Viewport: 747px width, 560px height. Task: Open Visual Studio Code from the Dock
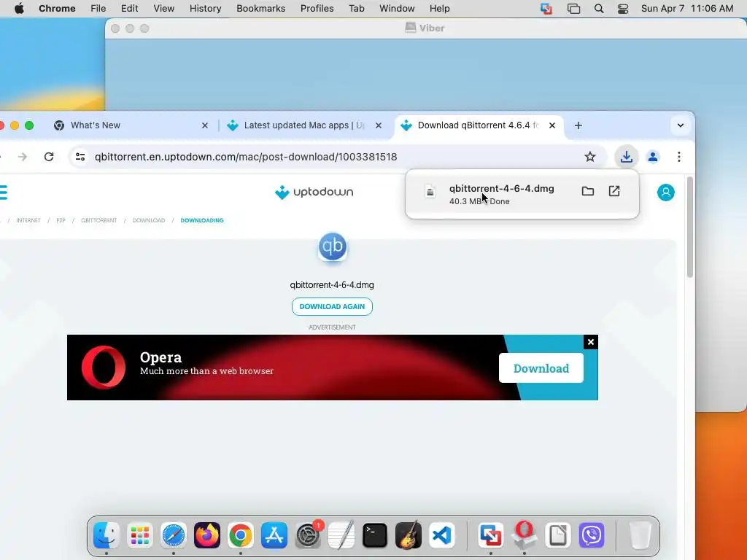441,535
